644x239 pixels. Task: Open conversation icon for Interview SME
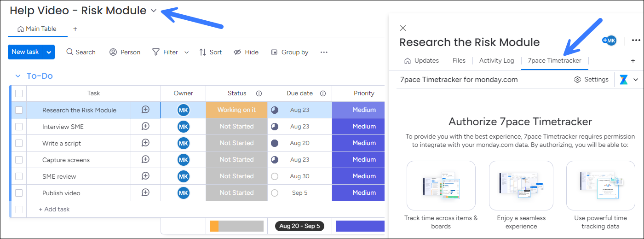click(145, 126)
